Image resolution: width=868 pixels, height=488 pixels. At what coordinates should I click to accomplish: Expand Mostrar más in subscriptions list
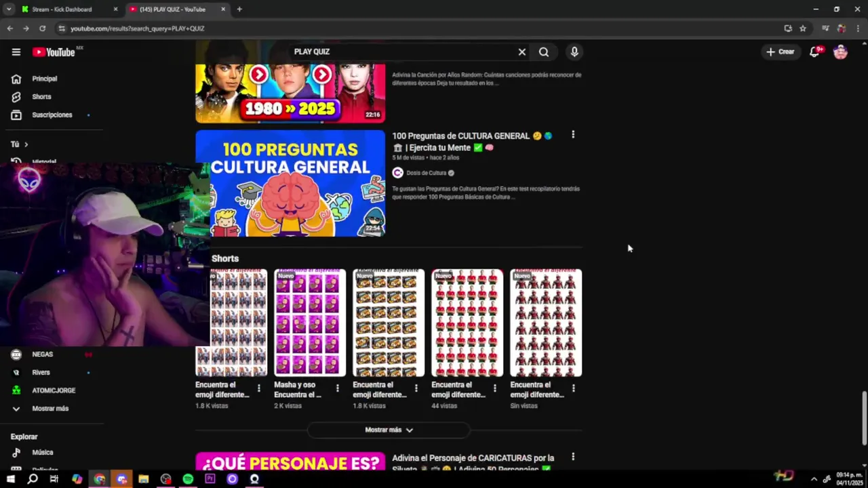[52, 409]
